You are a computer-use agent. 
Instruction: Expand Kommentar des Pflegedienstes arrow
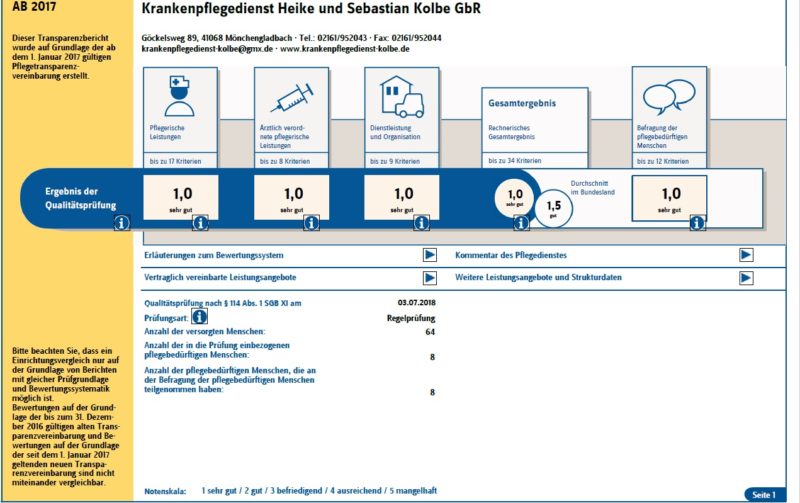tap(746, 255)
